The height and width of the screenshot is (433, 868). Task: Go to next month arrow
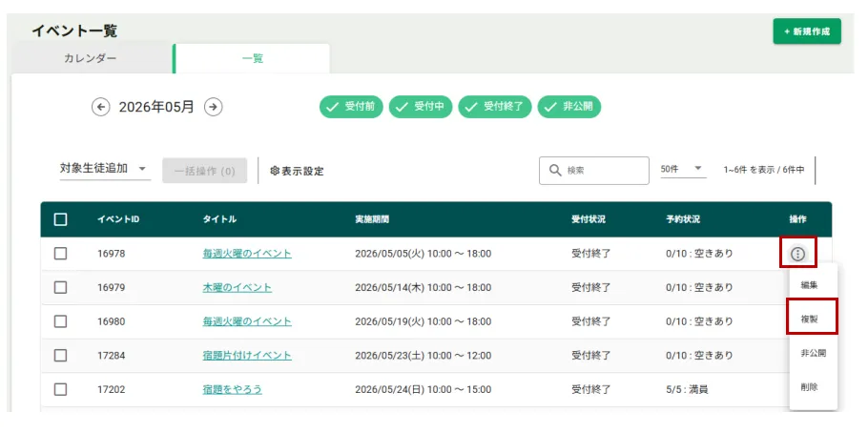pos(213,107)
